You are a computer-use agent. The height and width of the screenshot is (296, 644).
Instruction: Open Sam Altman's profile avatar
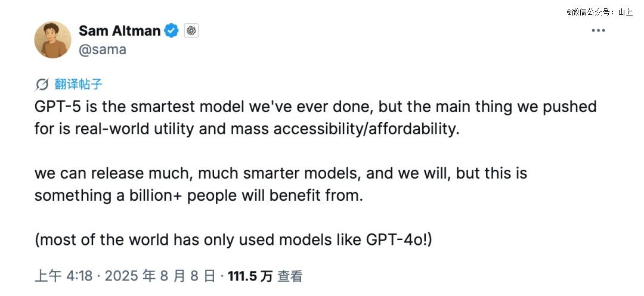coord(53,40)
